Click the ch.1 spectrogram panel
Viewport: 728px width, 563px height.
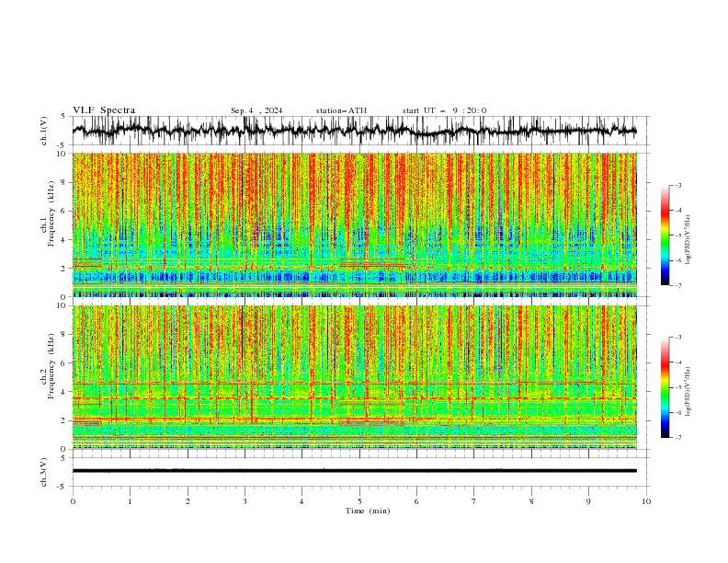pyautogui.click(x=355, y=224)
